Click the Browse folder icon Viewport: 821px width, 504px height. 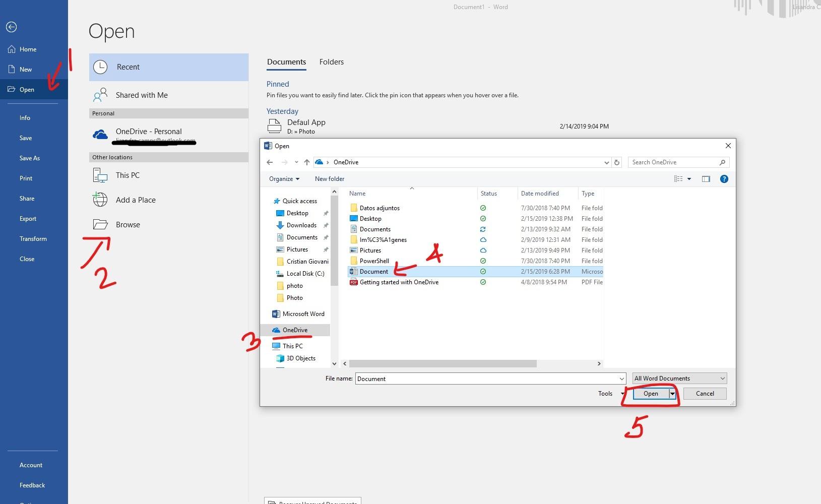[100, 225]
